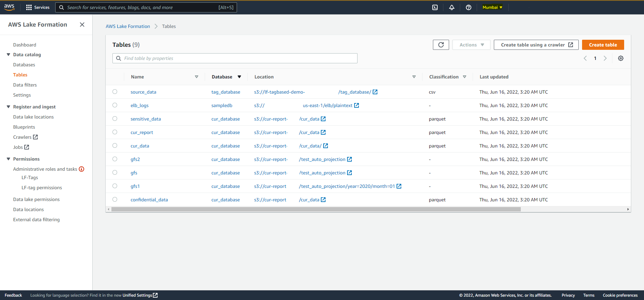Sort by the Classification column arrow
The height and width of the screenshot is (300, 644).
coord(465,77)
